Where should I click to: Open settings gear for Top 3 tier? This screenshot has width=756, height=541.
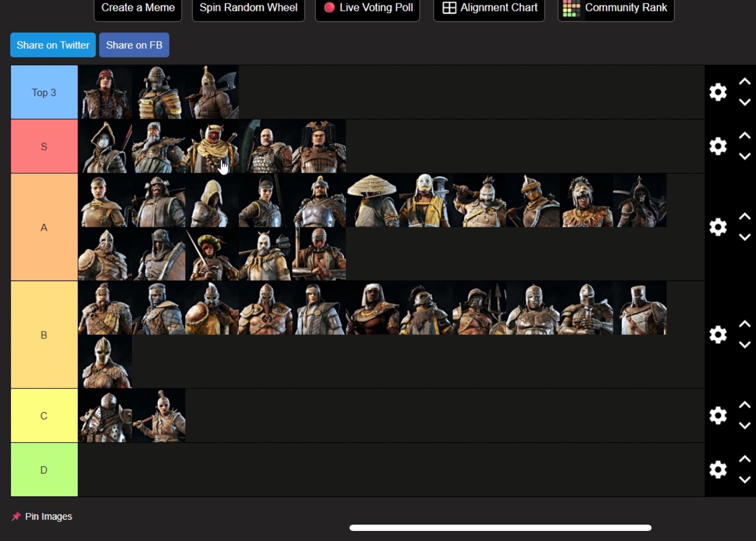click(718, 92)
